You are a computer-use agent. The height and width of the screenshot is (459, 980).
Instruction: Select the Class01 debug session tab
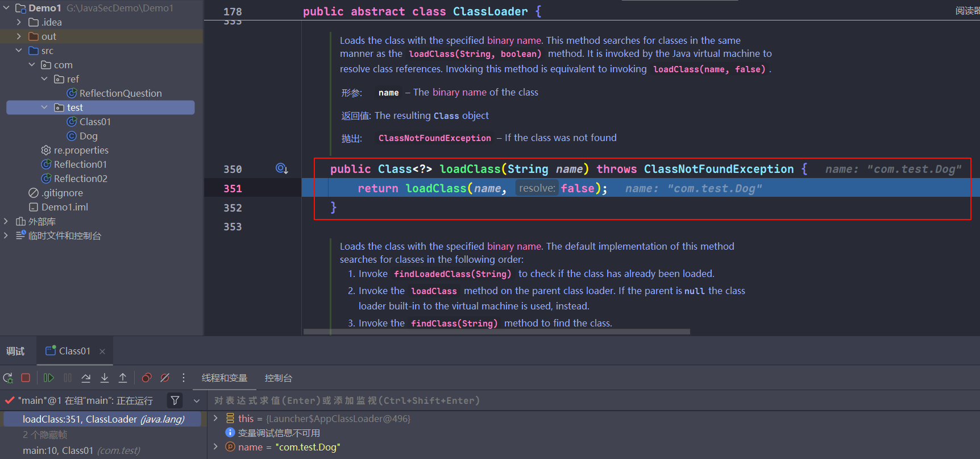74,351
